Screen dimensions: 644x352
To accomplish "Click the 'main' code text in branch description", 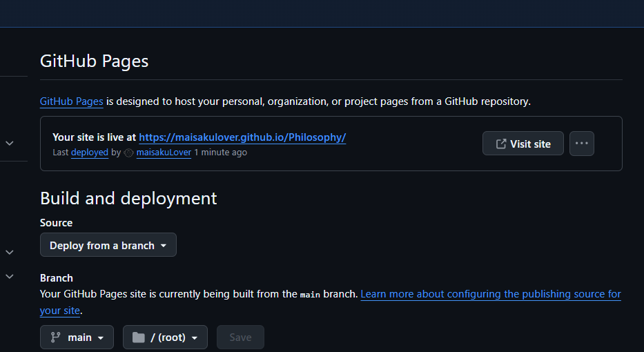I will pyautogui.click(x=310, y=295).
